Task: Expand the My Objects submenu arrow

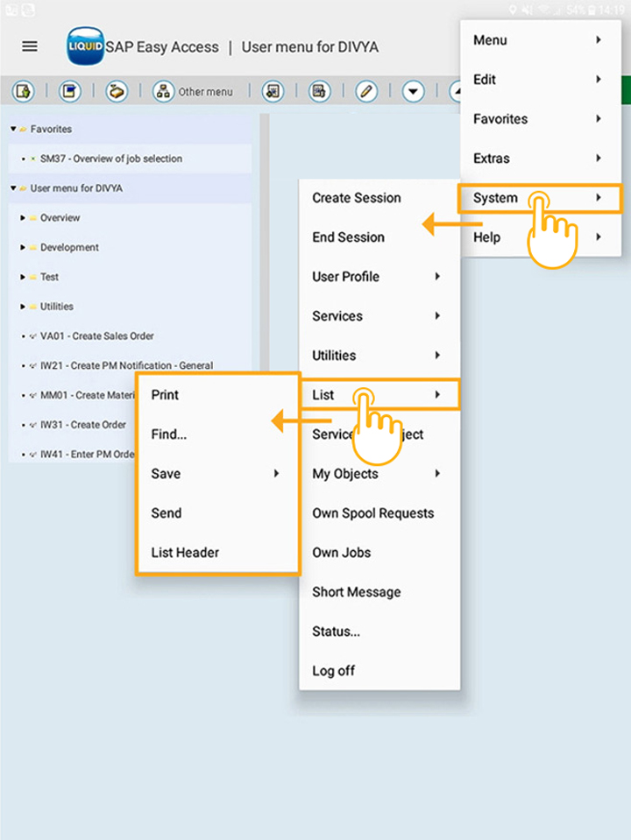Action: pos(437,474)
